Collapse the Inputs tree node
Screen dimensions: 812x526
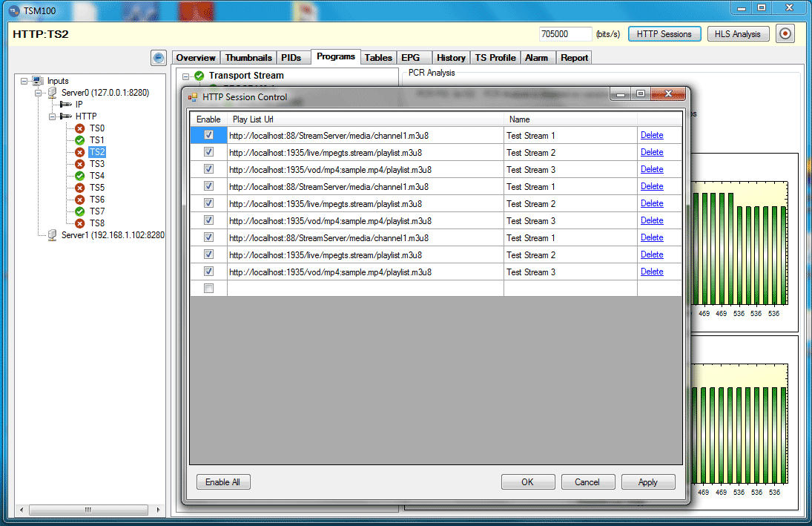24,81
